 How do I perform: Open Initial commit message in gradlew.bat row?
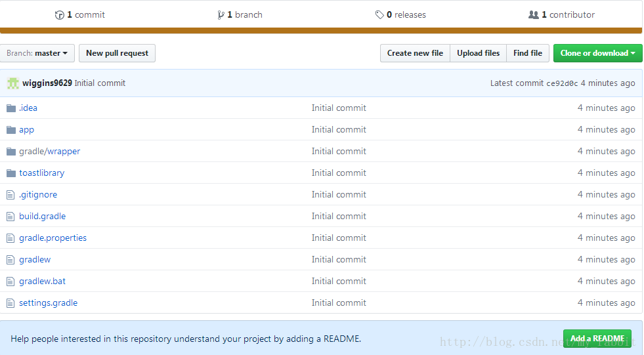(339, 281)
